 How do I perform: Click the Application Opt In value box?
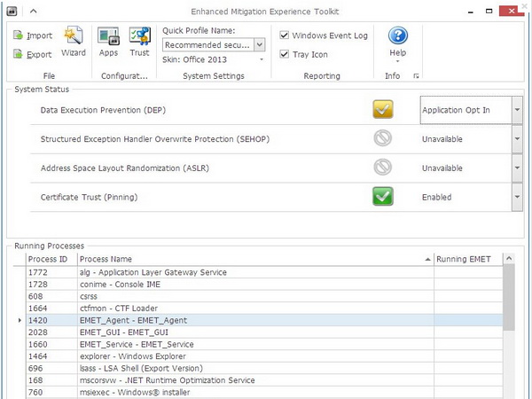click(x=465, y=110)
